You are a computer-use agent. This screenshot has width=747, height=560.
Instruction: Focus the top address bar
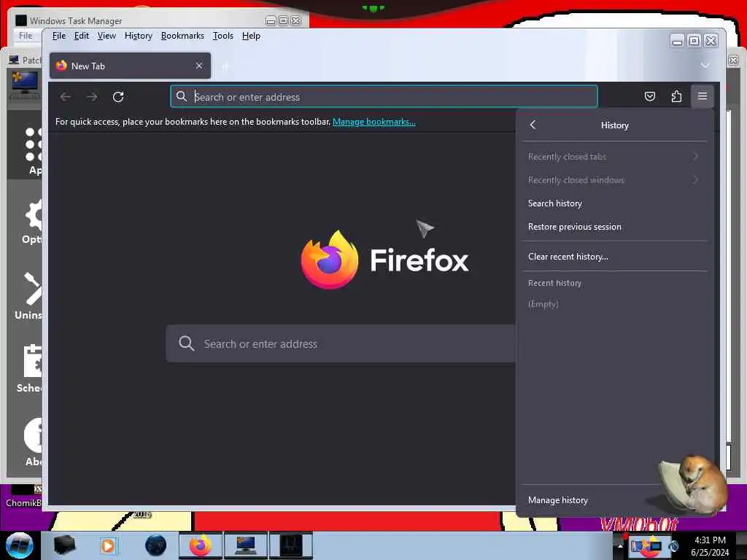point(384,97)
